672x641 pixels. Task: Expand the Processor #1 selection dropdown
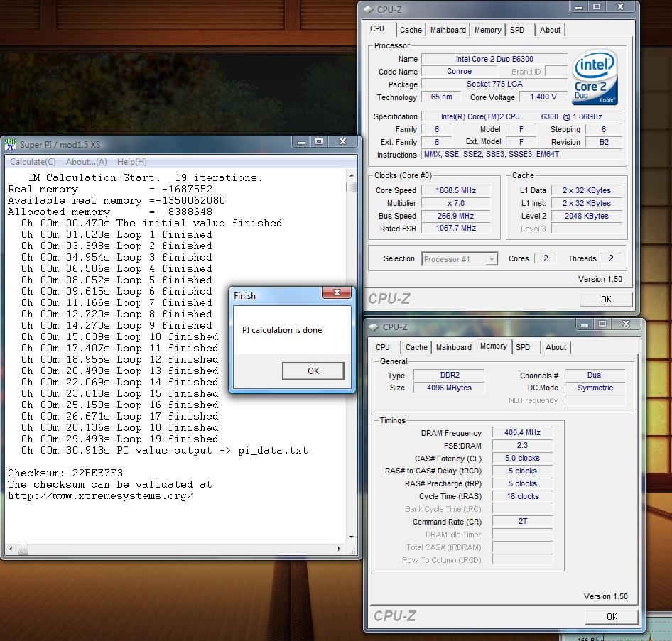(x=491, y=259)
